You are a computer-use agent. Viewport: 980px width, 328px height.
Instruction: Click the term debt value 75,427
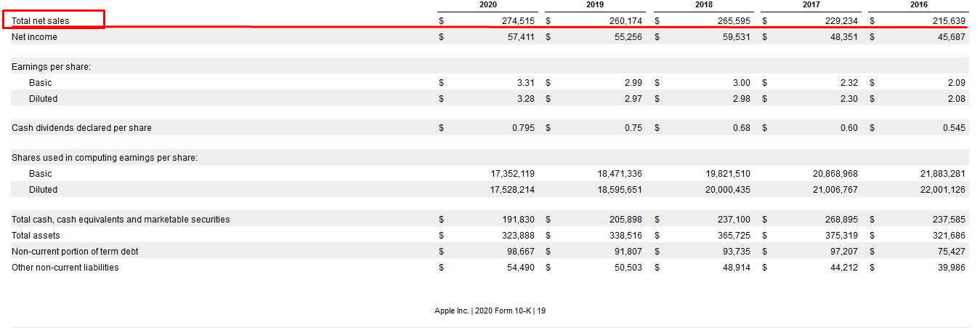tap(952, 252)
